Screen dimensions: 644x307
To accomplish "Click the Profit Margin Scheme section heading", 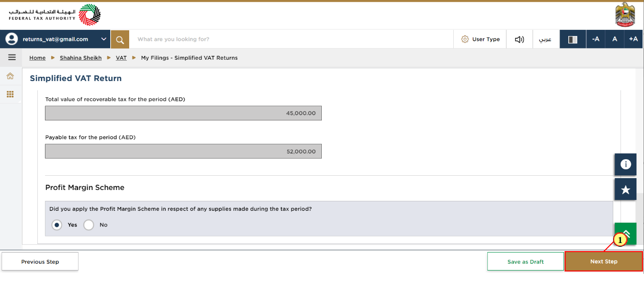I will (85, 188).
